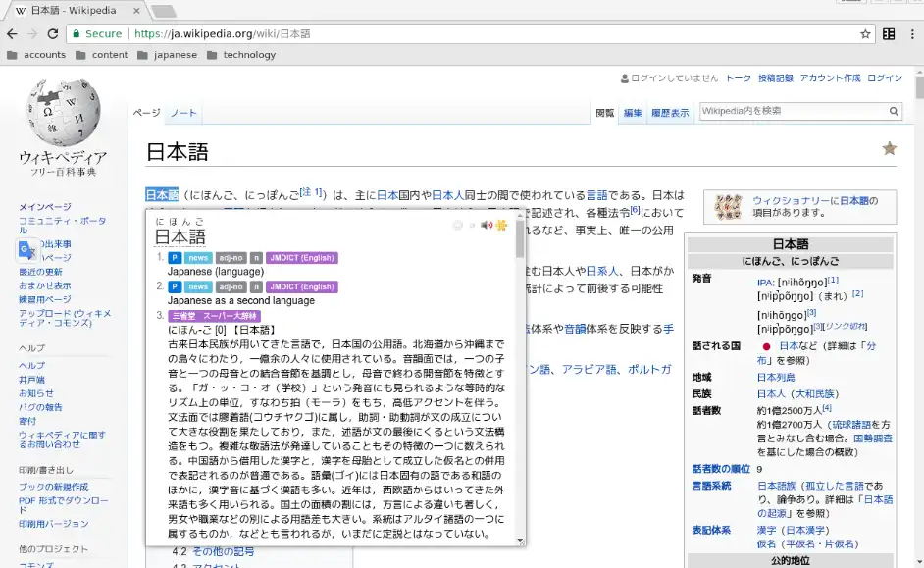Click the yellow add-note icon in the popup

(501, 225)
